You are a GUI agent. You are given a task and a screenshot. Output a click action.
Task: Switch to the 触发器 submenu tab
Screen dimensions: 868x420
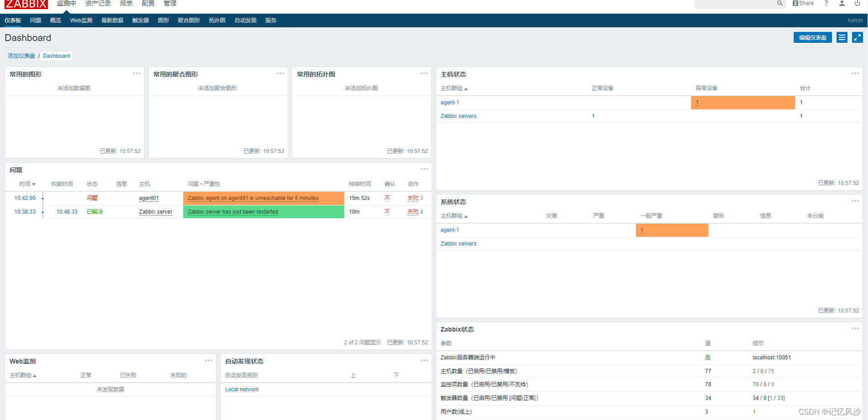(x=141, y=20)
